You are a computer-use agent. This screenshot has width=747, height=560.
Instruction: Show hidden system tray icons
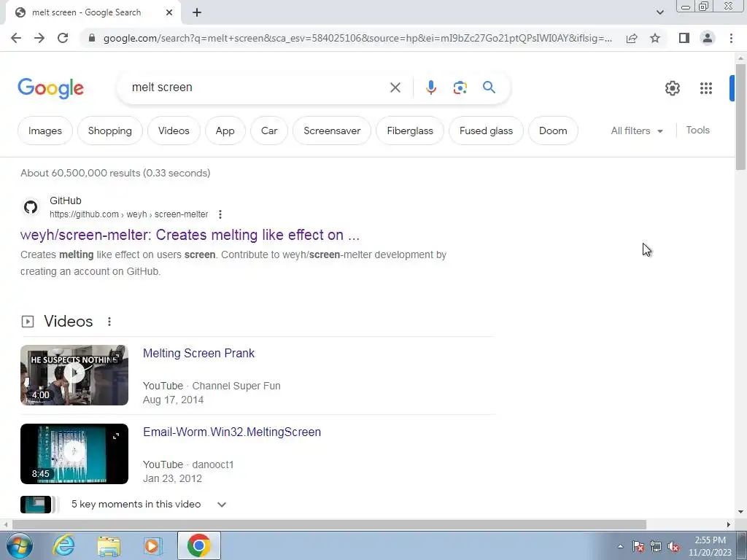tap(620, 547)
